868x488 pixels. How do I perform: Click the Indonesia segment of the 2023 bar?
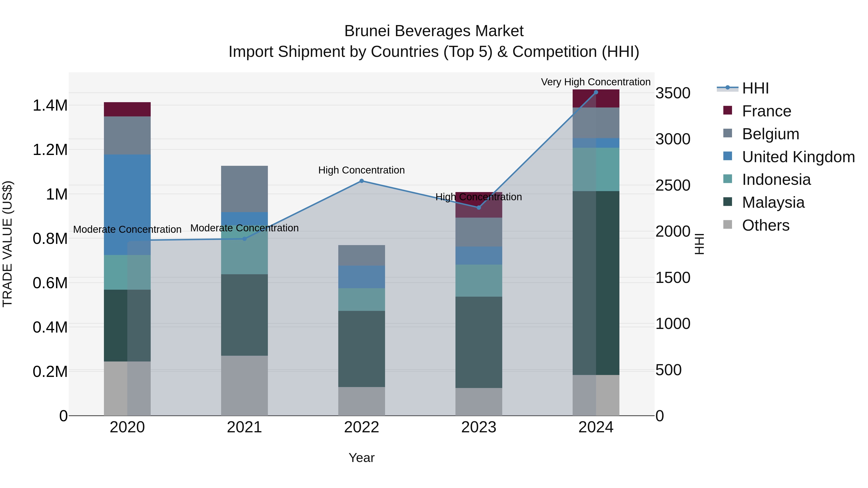click(479, 281)
